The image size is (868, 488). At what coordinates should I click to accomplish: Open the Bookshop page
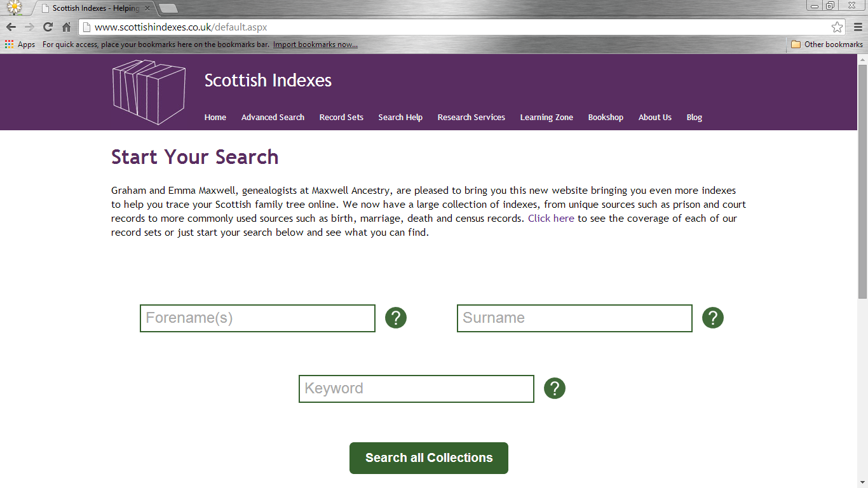(x=606, y=118)
